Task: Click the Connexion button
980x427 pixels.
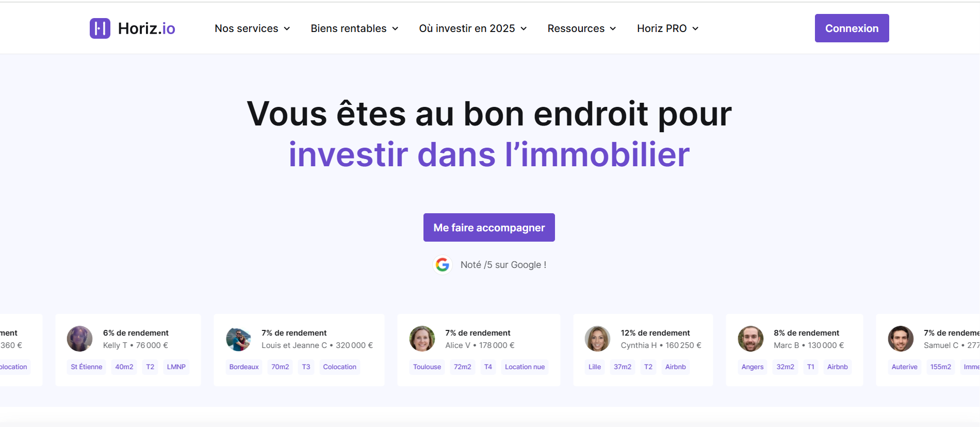Action: pyautogui.click(x=852, y=28)
